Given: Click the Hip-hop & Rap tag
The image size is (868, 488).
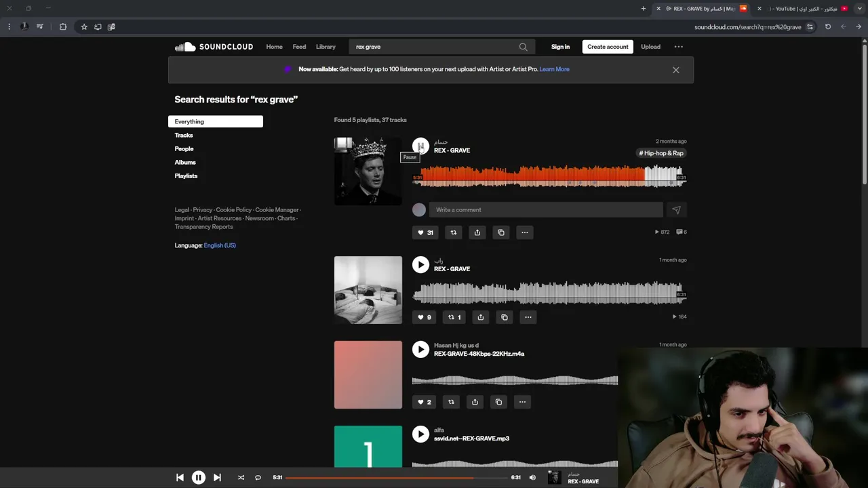Looking at the screenshot, I should 661,153.
